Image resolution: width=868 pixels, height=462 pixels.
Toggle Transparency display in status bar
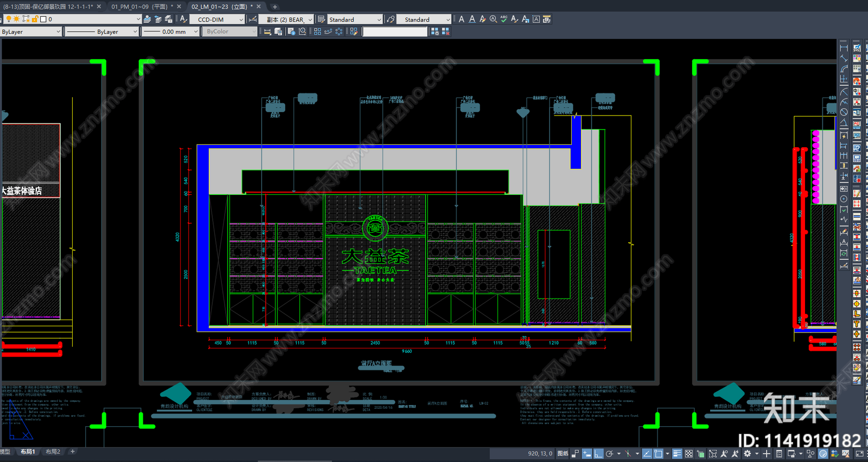(689, 453)
